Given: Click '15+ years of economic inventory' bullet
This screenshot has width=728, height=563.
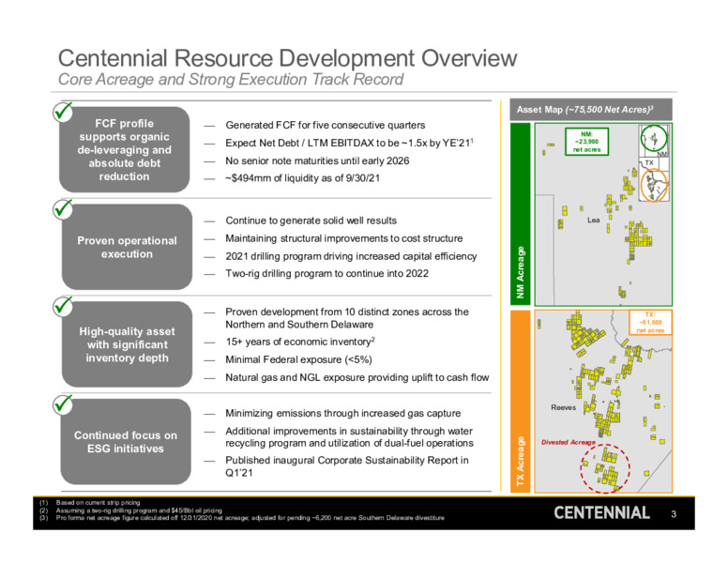Looking at the screenshot, I should [x=300, y=342].
